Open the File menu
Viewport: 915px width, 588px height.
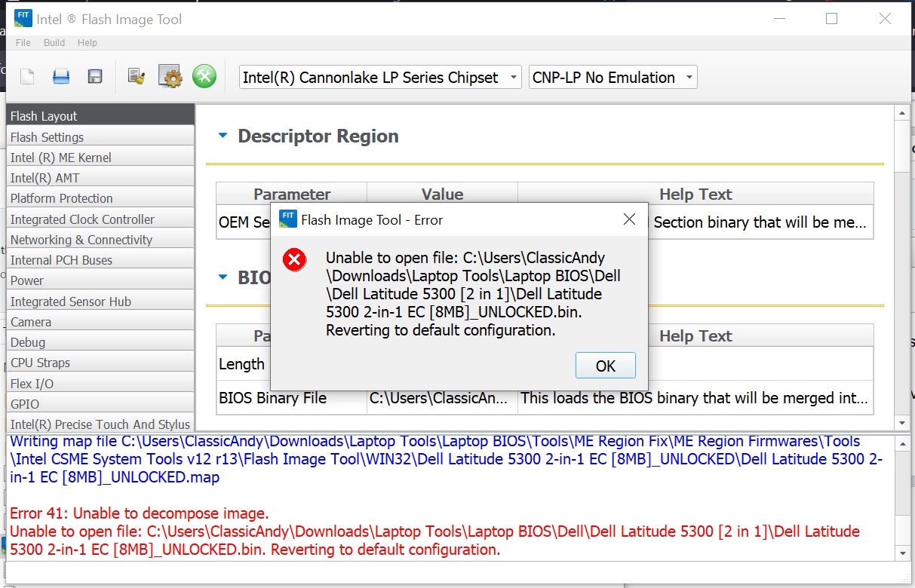[x=23, y=43]
